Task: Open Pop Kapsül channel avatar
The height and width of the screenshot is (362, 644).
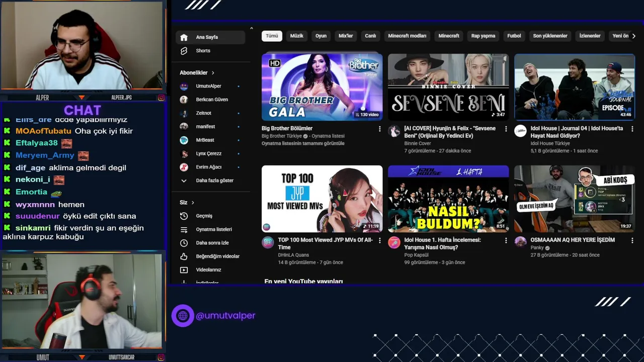Action: 394,243
